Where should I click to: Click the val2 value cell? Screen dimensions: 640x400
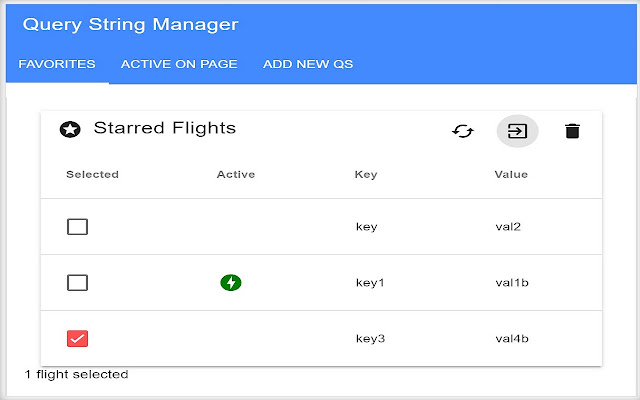[x=508, y=227]
